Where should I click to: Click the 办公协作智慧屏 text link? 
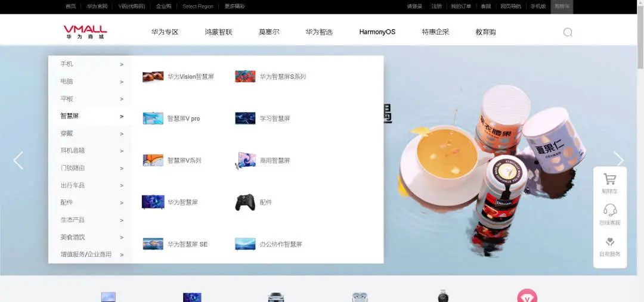click(281, 244)
